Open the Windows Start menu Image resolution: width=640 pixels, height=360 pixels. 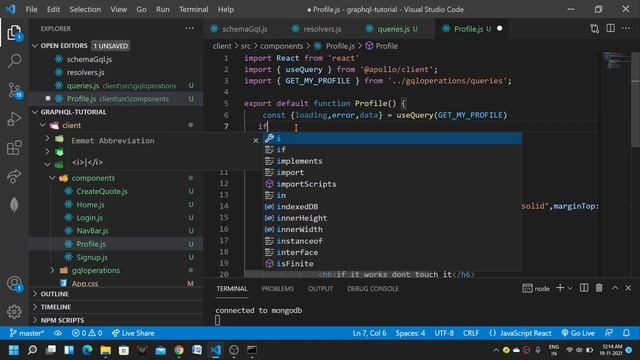click(13, 350)
